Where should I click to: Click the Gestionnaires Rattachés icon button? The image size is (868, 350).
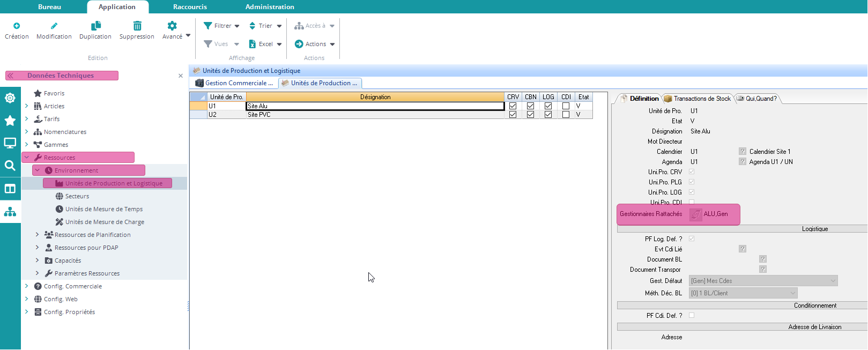695,214
